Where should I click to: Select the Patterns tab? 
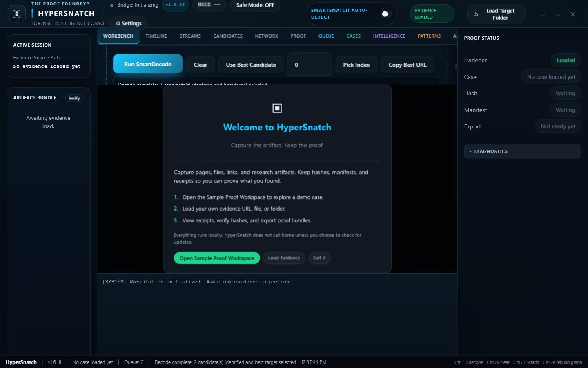click(429, 36)
